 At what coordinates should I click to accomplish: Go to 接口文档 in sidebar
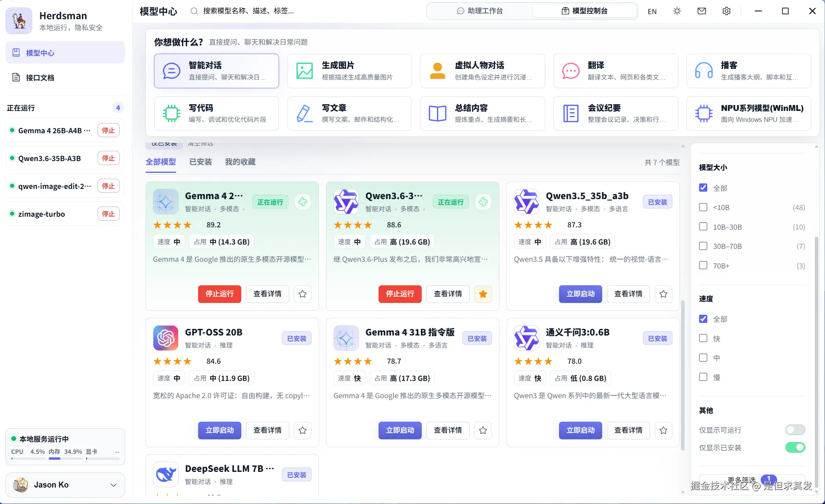coord(65,78)
